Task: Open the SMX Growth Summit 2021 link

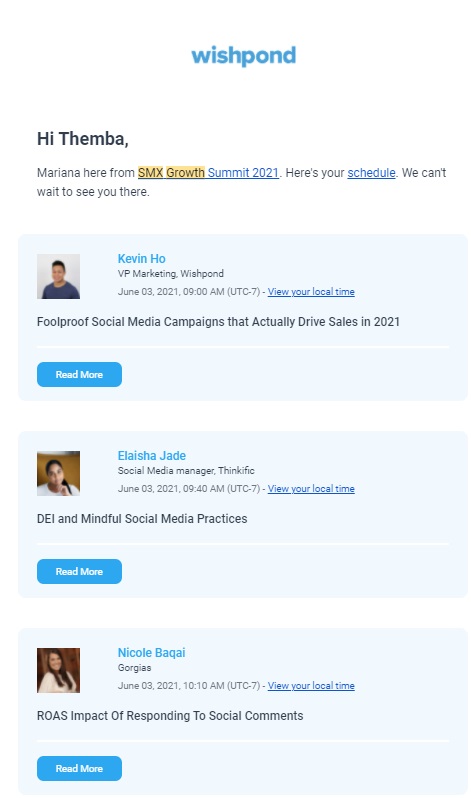Action: [208, 173]
